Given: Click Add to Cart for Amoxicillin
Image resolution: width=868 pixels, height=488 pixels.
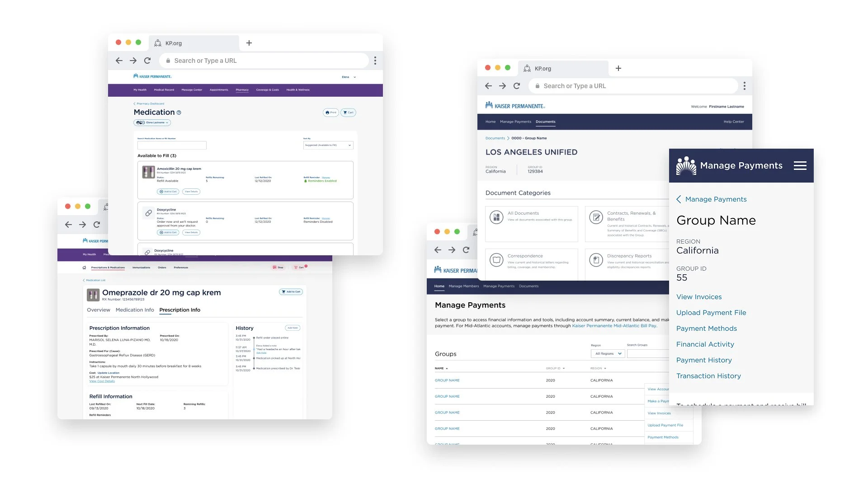Looking at the screenshot, I should pyautogui.click(x=168, y=192).
